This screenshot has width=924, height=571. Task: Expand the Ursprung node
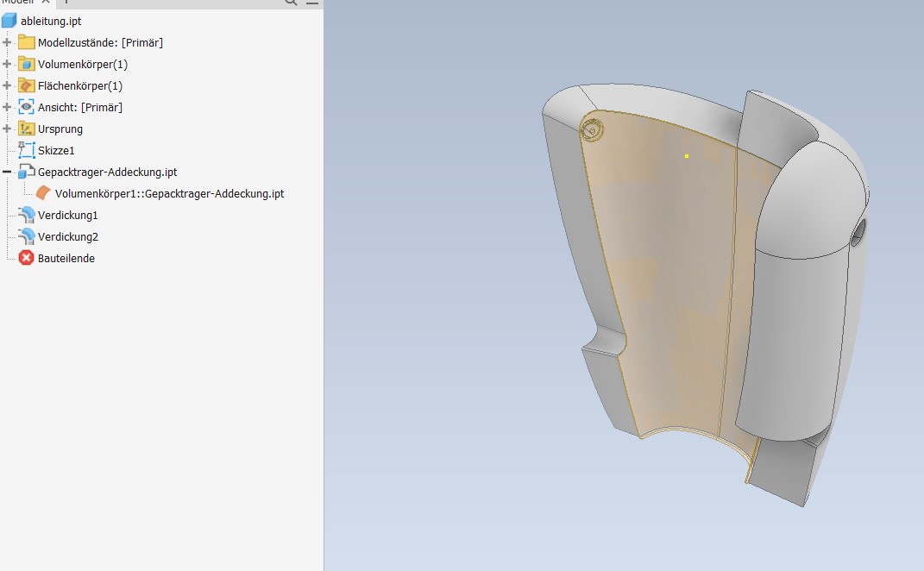coord(7,129)
